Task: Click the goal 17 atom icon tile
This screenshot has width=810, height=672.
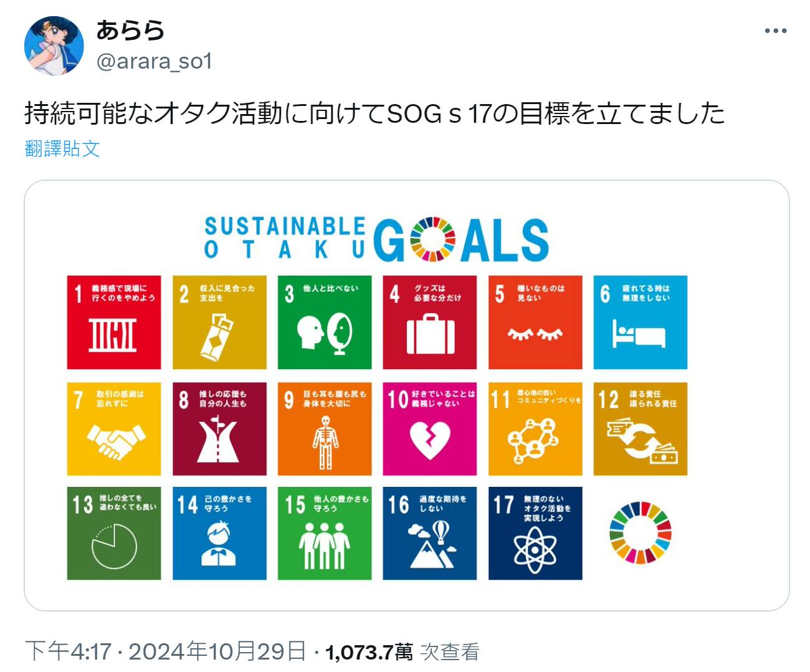Action: (x=535, y=534)
